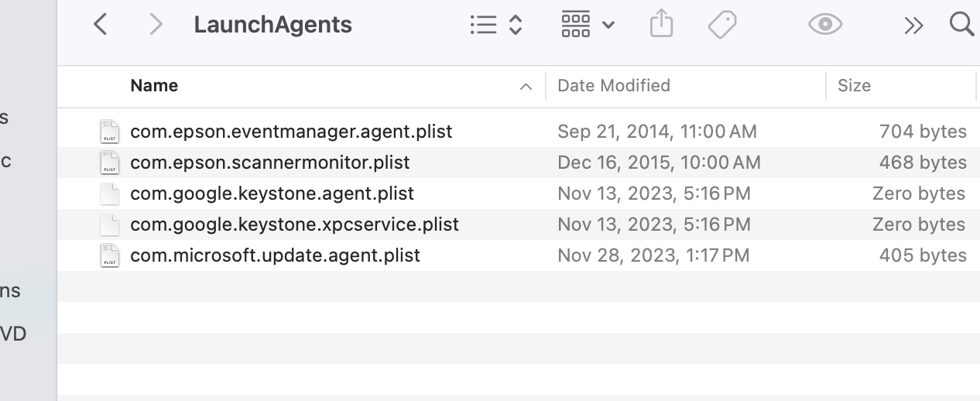Select com.epson.scannermonitor.plist file

pos(270,163)
